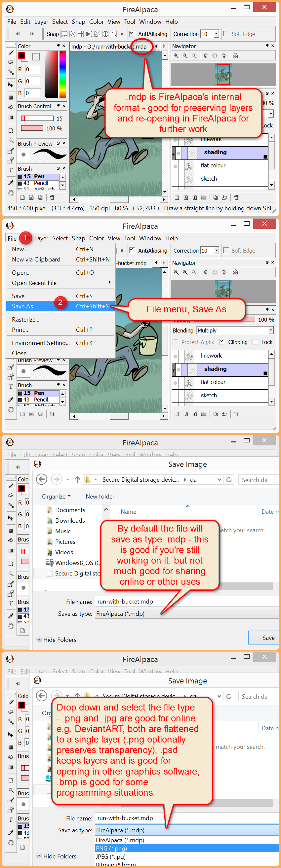This screenshot has width=281, height=868.
Task: Select JPEG (*.jpg) file type option
Action: pyautogui.click(x=187, y=856)
